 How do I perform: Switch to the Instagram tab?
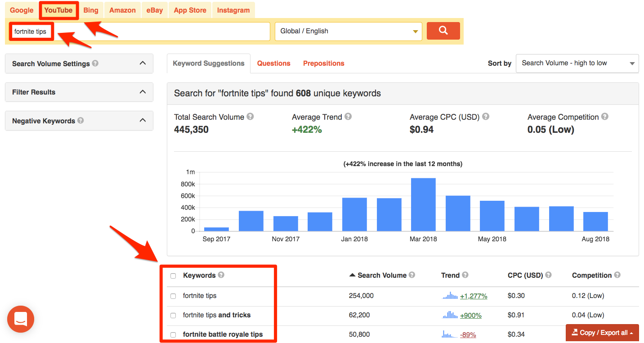233,10
